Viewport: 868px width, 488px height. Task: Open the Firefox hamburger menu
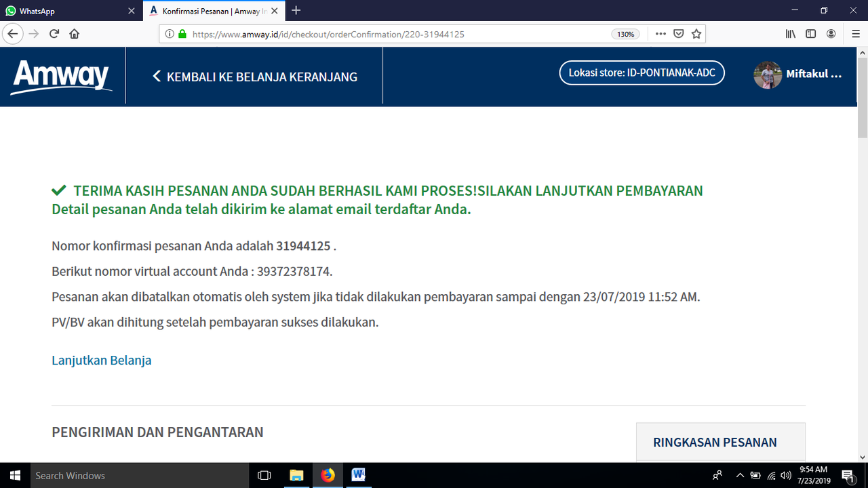(855, 34)
